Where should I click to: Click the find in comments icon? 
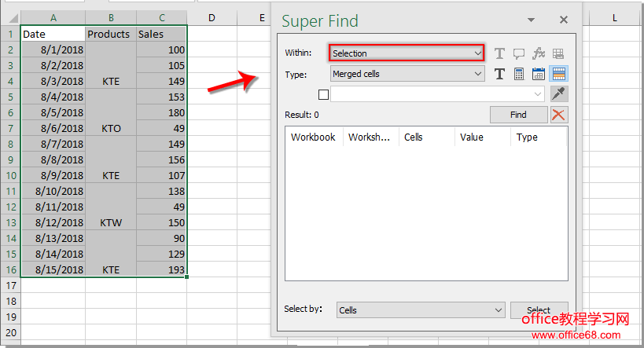519,53
